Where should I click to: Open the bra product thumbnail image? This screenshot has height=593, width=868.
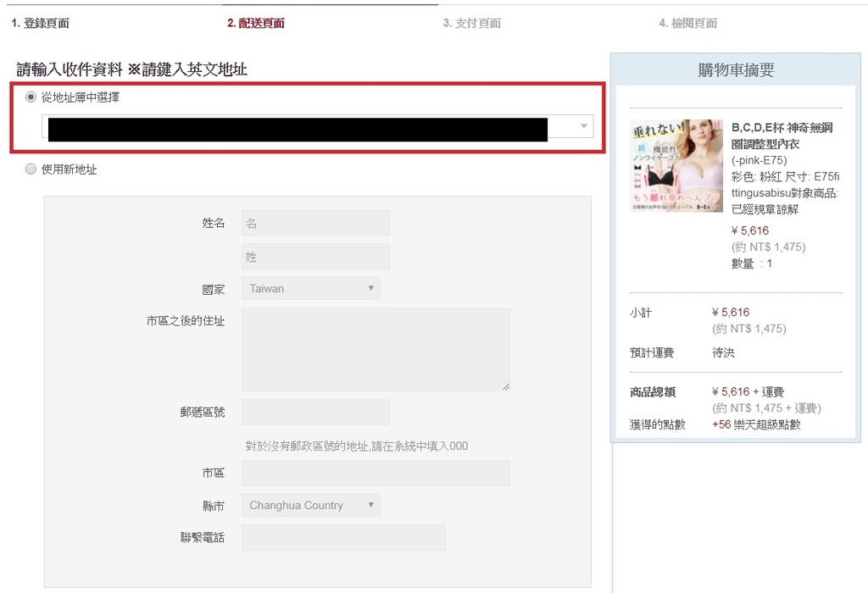click(676, 165)
